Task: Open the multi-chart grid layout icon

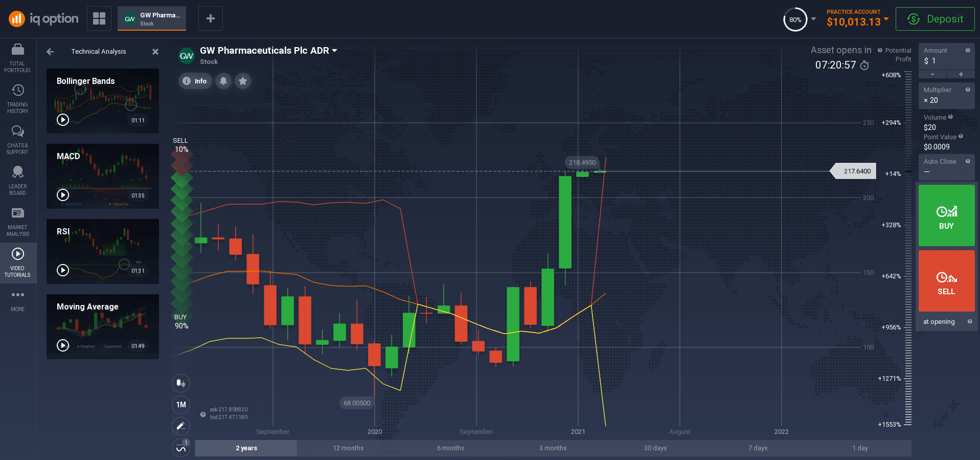Action: coord(99,18)
